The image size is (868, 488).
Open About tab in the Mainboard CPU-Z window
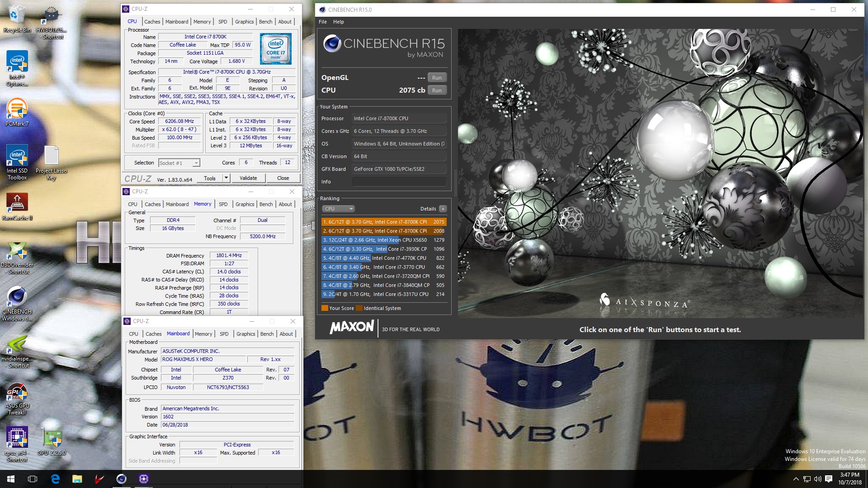pyautogui.click(x=286, y=334)
